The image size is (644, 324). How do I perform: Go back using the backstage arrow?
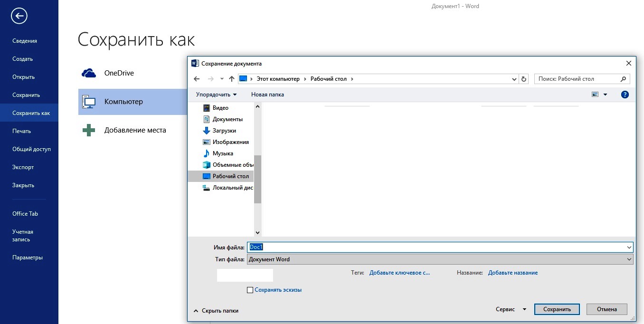(19, 16)
